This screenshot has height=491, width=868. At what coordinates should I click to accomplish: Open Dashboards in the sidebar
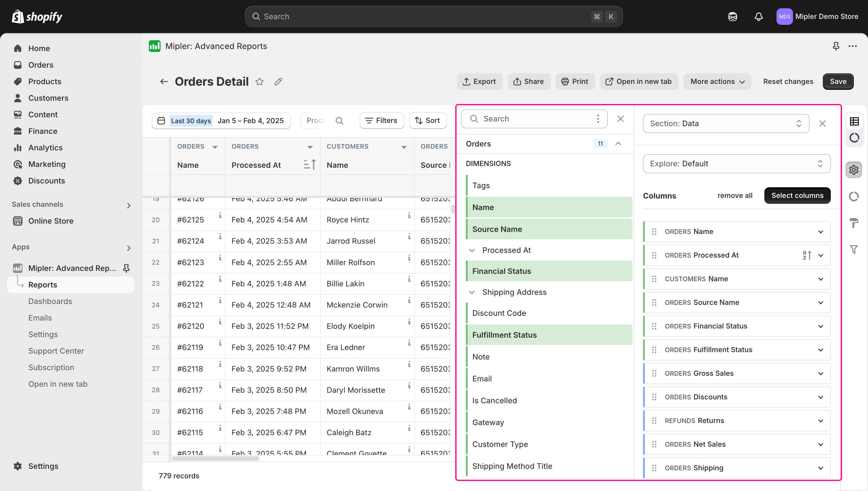tap(50, 301)
